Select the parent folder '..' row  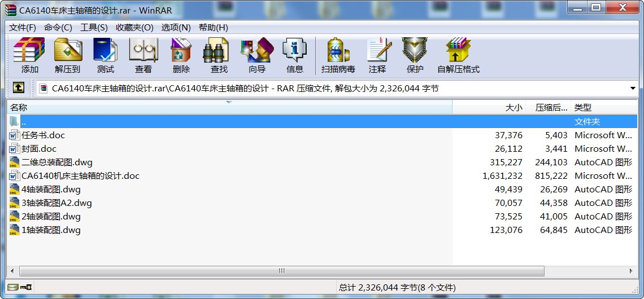(322, 121)
